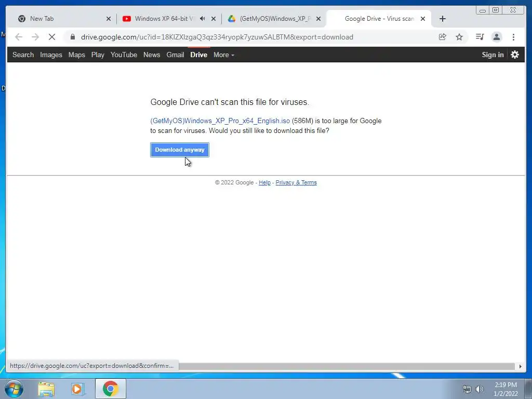Bookmark this page with star icon
This screenshot has height=399, width=532.
click(459, 37)
